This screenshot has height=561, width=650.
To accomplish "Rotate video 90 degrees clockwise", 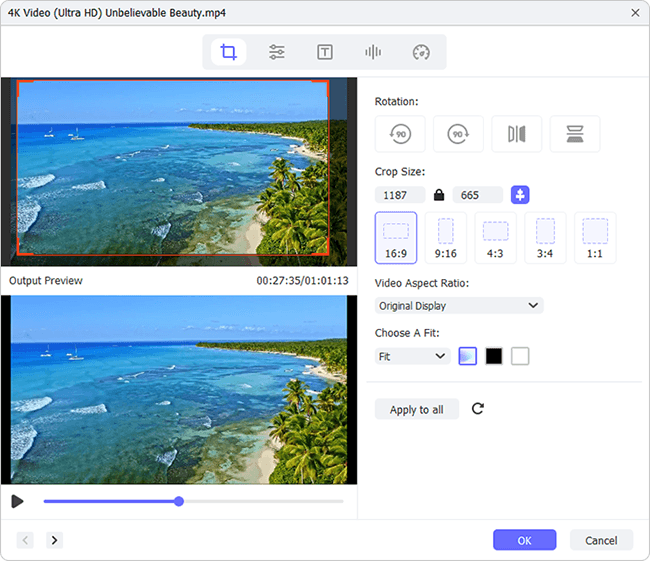I will [x=458, y=134].
